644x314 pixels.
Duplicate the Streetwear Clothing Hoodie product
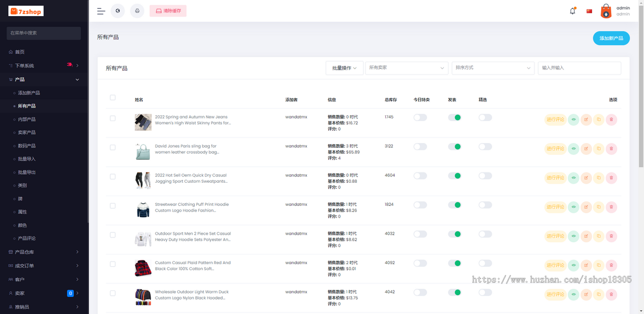[598, 207]
